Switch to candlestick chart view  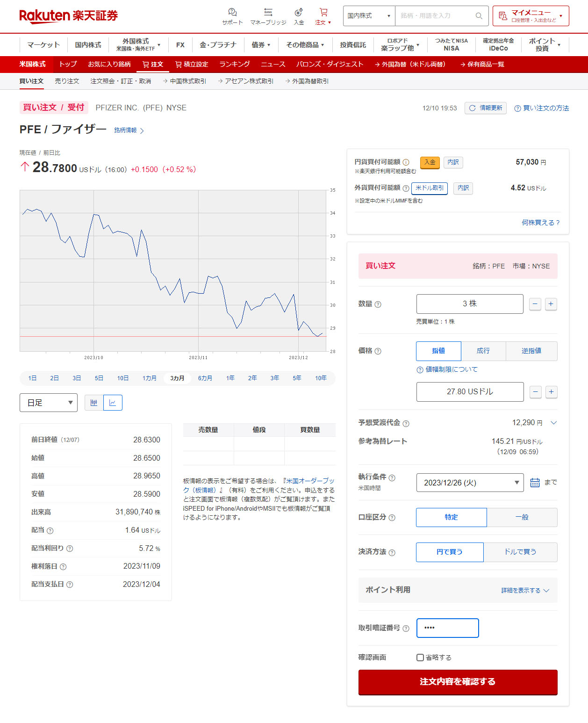(94, 403)
